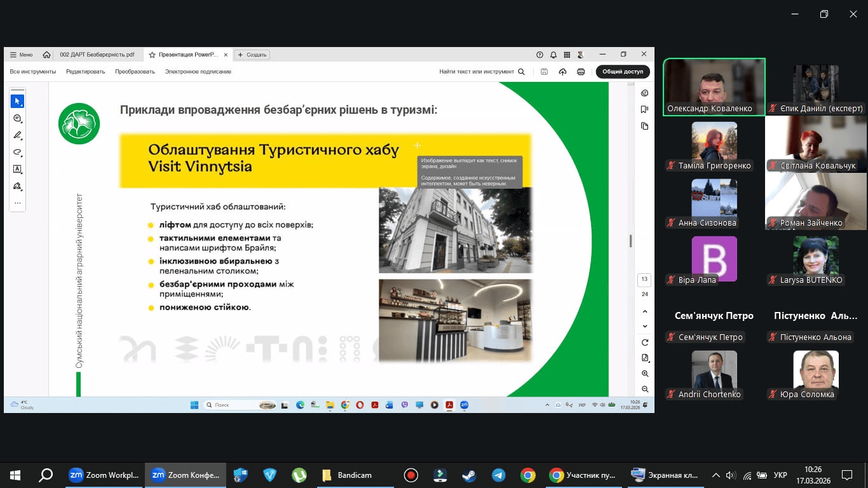Expand the system tray hidden icons arrow
Viewport: 868px width, 488px height.
point(715,475)
